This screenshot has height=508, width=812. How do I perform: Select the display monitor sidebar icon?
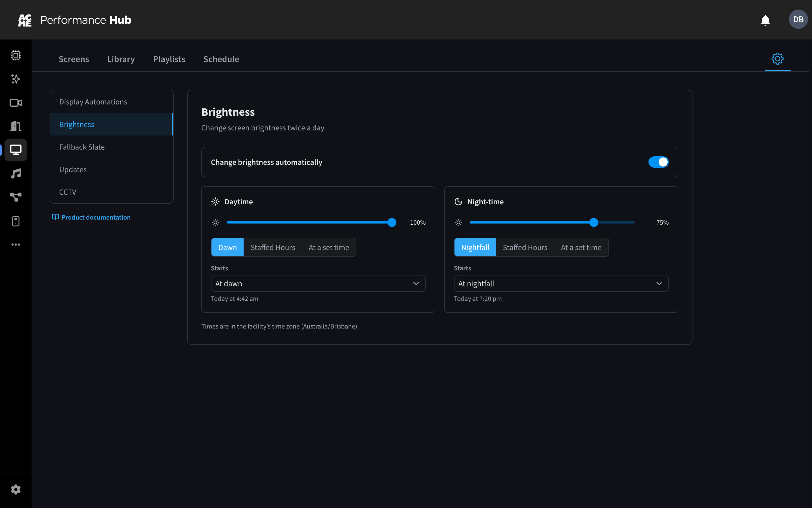16,150
